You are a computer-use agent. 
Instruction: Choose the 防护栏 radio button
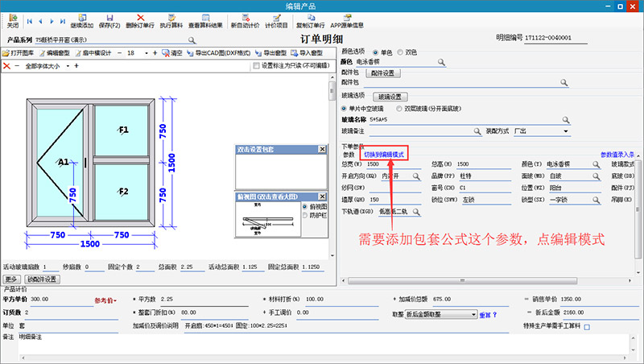pos(305,215)
